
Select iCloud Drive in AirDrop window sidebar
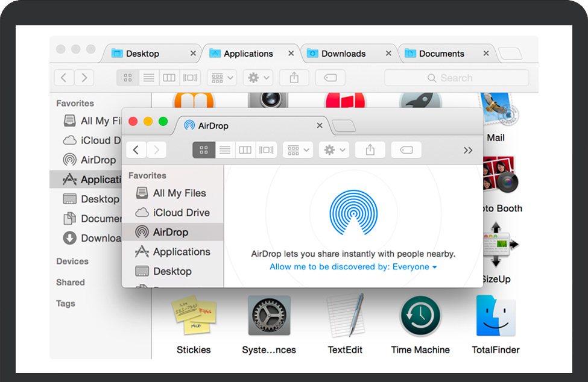click(181, 213)
